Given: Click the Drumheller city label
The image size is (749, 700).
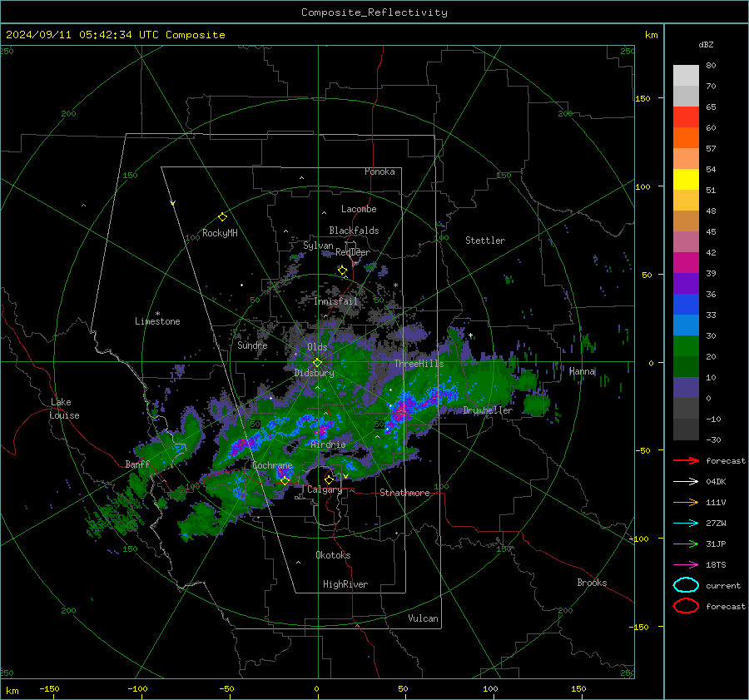Looking at the screenshot, I should click(x=488, y=410).
